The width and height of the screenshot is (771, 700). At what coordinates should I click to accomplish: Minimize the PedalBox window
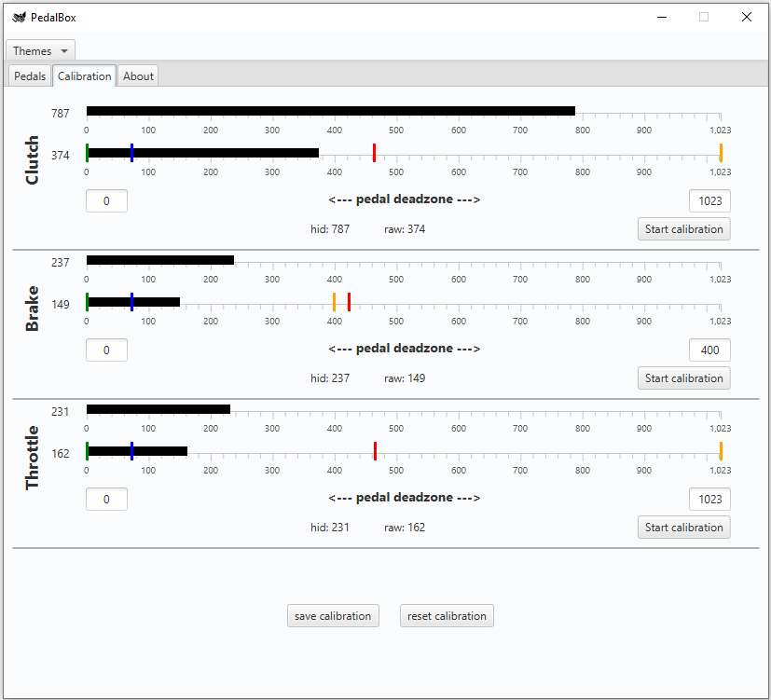pos(662,17)
